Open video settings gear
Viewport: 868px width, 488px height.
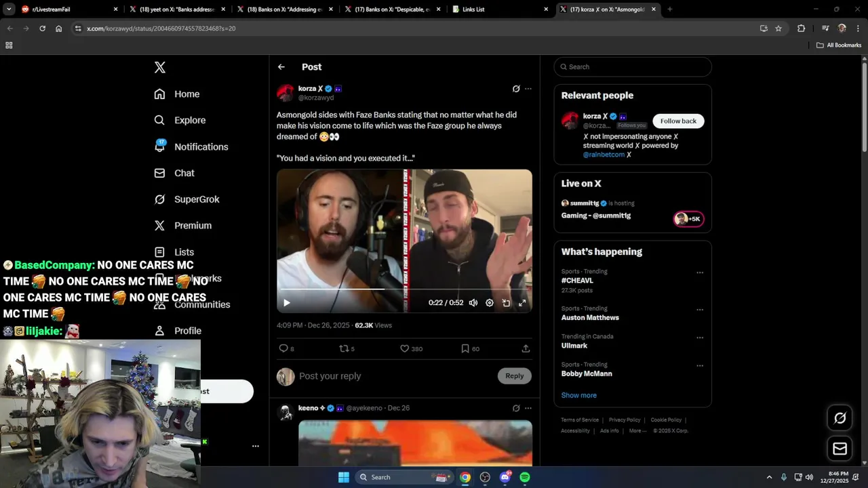tap(490, 303)
